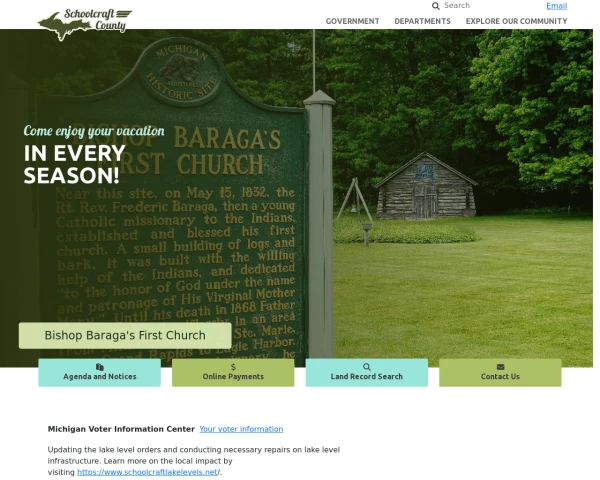Click the Michigan Voter Information Center text
The height and width of the screenshot is (480, 600).
(x=121, y=429)
